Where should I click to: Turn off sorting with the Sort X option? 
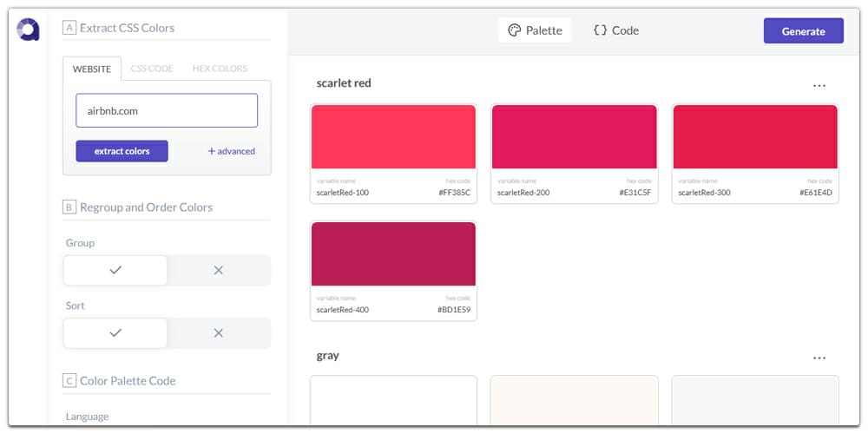point(218,332)
